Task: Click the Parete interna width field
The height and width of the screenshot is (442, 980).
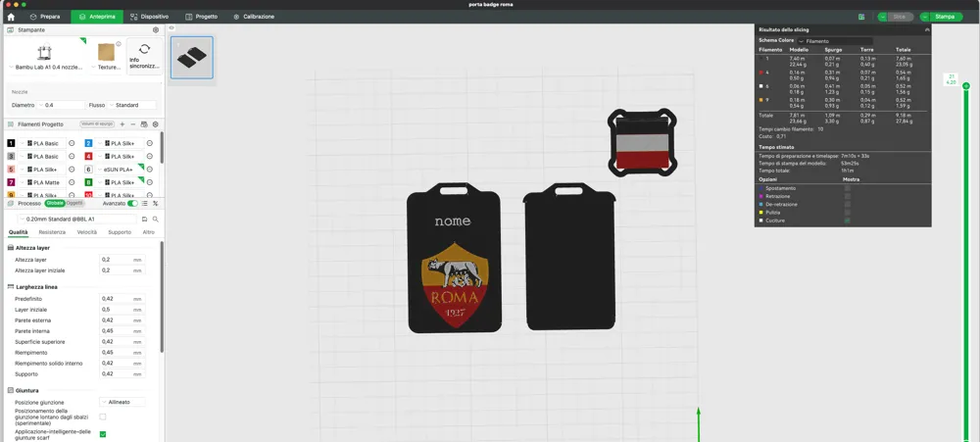Action: click(122, 330)
